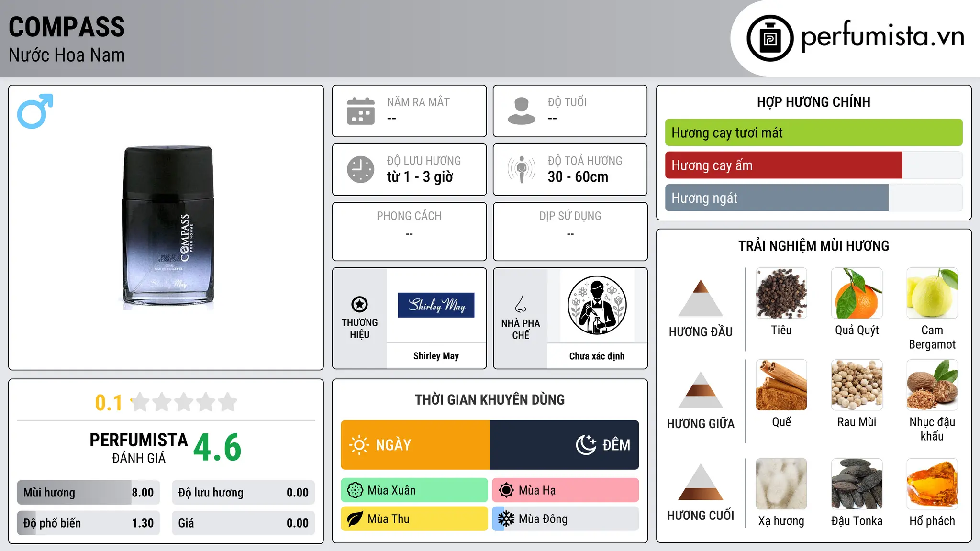Click the nose icon above Nhà Pha Chế
The image size is (980, 551).
coord(521,304)
